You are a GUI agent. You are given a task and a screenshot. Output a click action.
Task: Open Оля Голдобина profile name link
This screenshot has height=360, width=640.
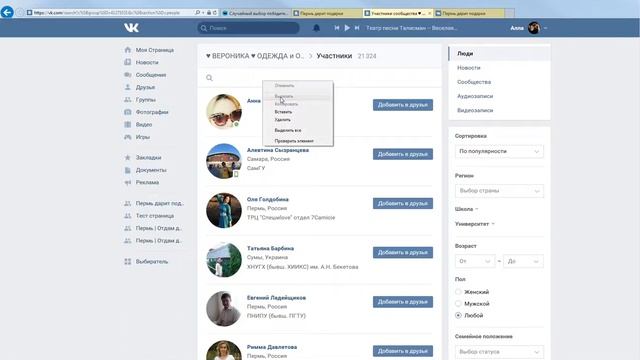pyautogui.click(x=268, y=199)
